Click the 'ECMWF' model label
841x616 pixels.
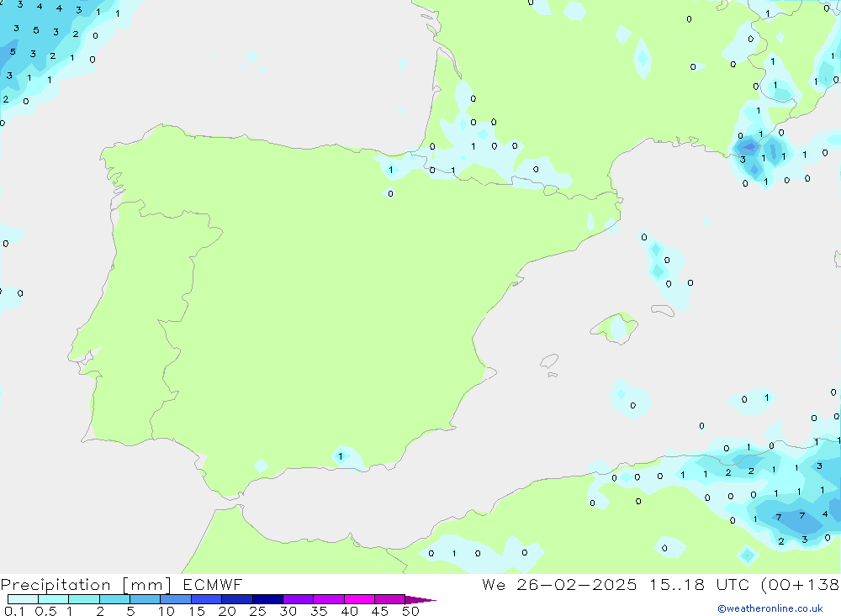click(x=213, y=584)
